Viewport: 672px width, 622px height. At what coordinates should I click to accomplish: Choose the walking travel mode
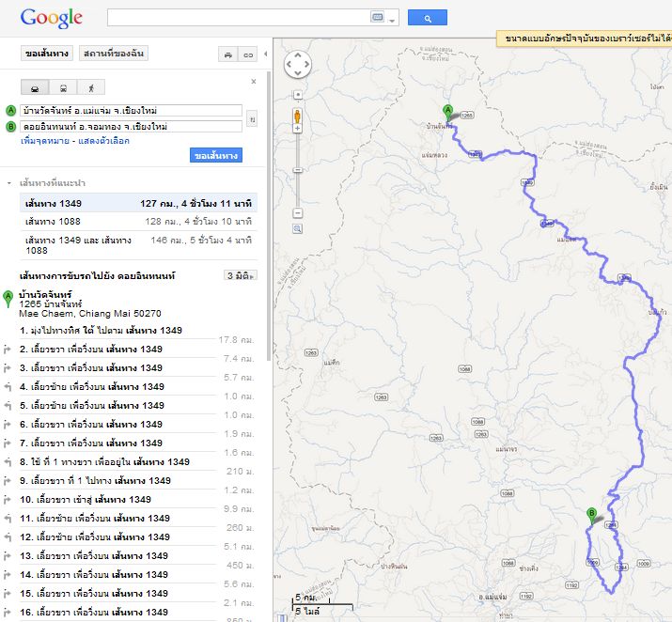91,88
